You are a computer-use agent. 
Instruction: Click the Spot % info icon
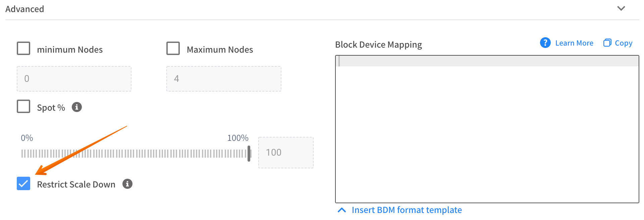pyautogui.click(x=77, y=107)
